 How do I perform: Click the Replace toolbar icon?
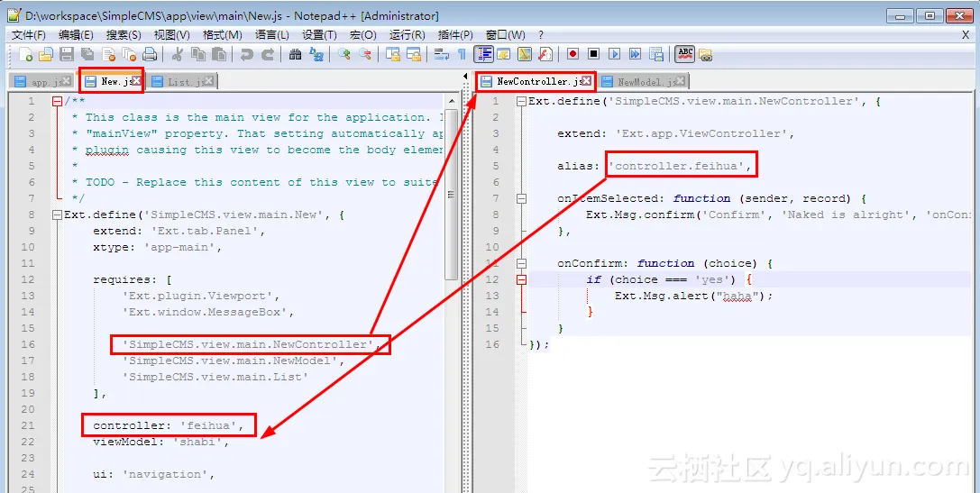(316, 55)
